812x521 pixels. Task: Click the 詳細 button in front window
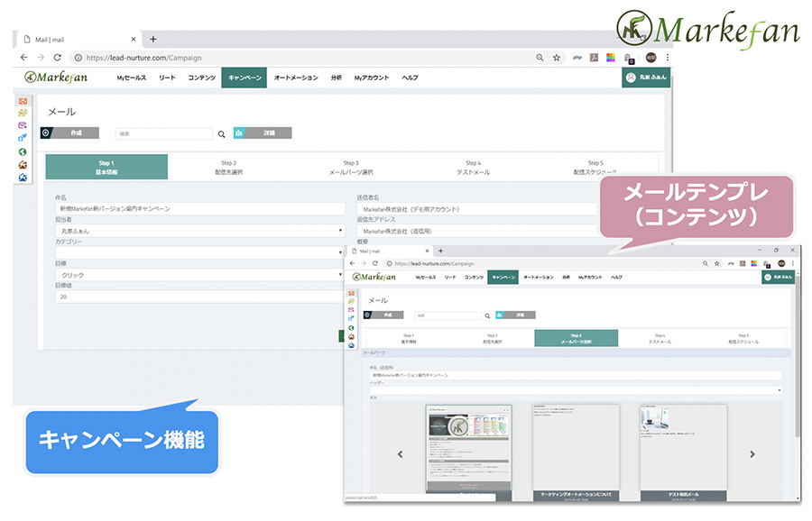click(516, 315)
